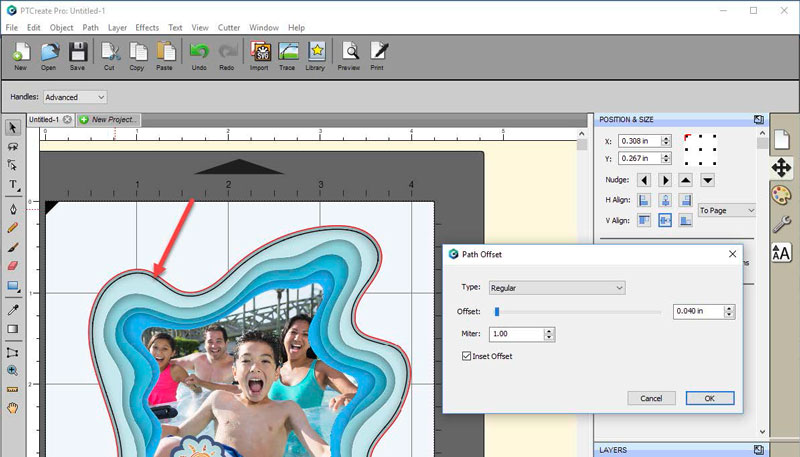Open the Library star icon

coord(316,56)
